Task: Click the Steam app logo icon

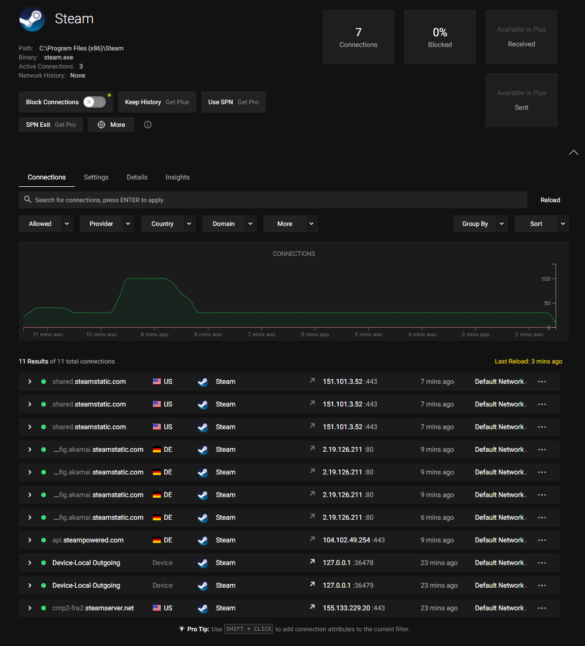Action: tap(32, 19)
